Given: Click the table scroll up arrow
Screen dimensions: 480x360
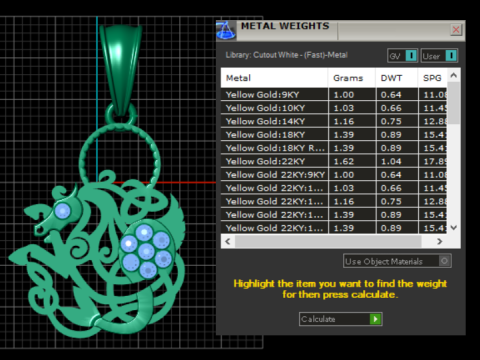Looking at the screenshot, I should [x=453, y=75].
